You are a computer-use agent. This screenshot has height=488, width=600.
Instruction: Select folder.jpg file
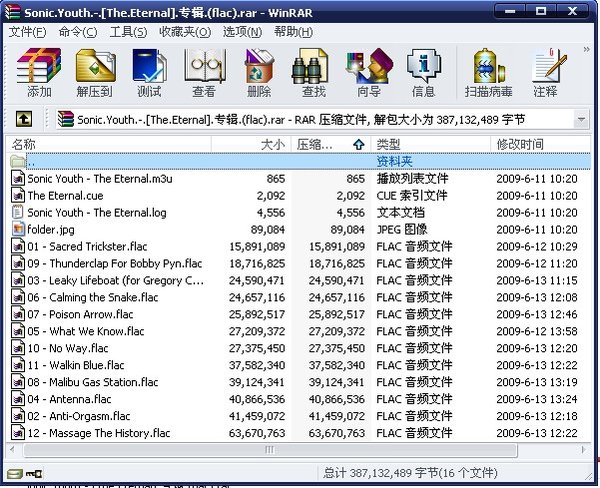[299, 229]
